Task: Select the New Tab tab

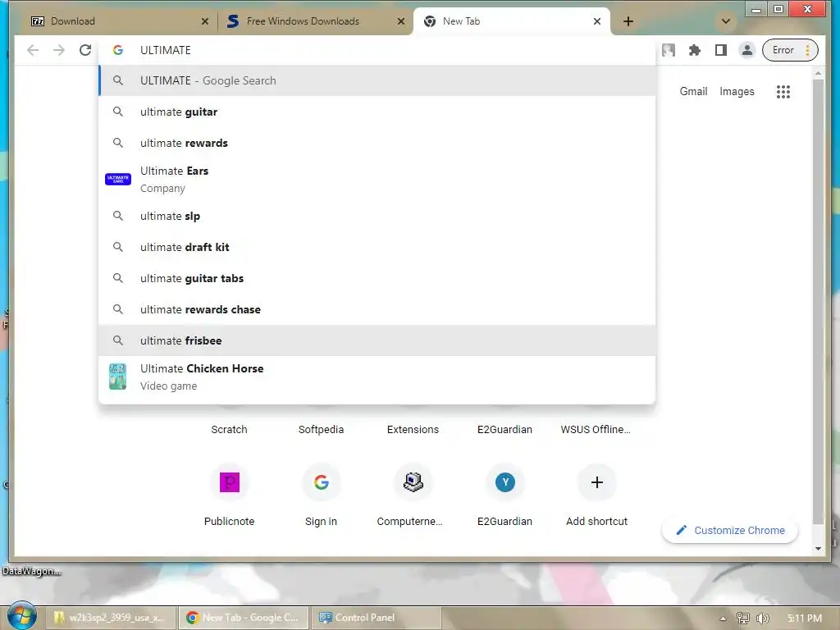Action: 512,21
